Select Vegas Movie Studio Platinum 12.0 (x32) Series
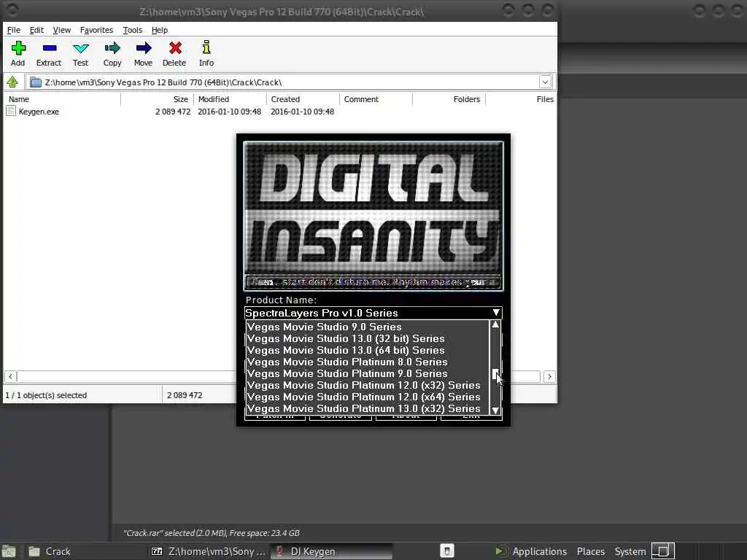The height and width of the screenshot is (560, 747). point(368,385)
